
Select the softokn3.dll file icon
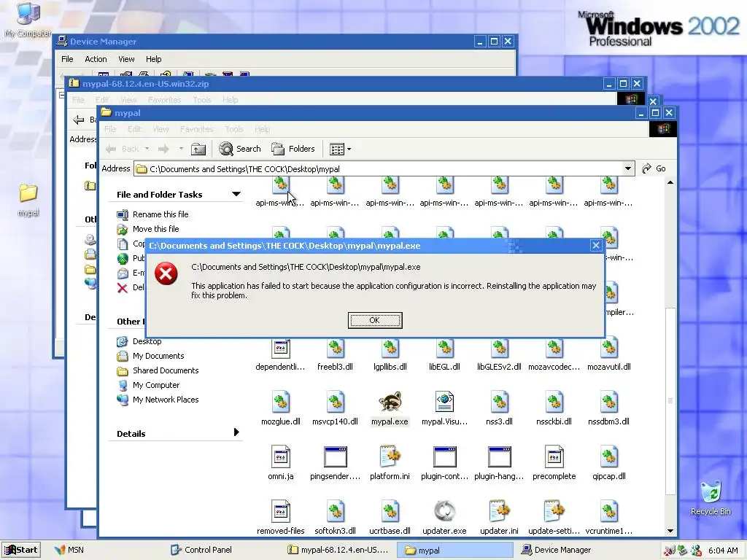pos(335,511)
